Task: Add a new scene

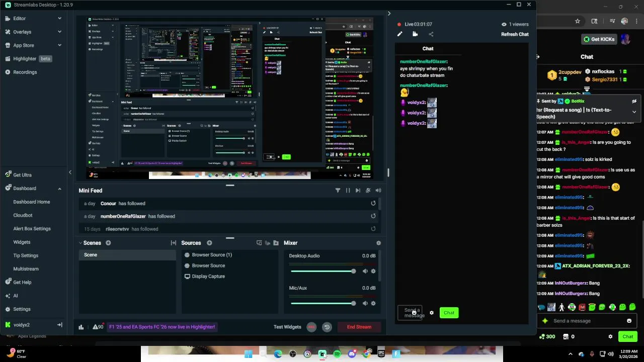Action: click(108, 243)
